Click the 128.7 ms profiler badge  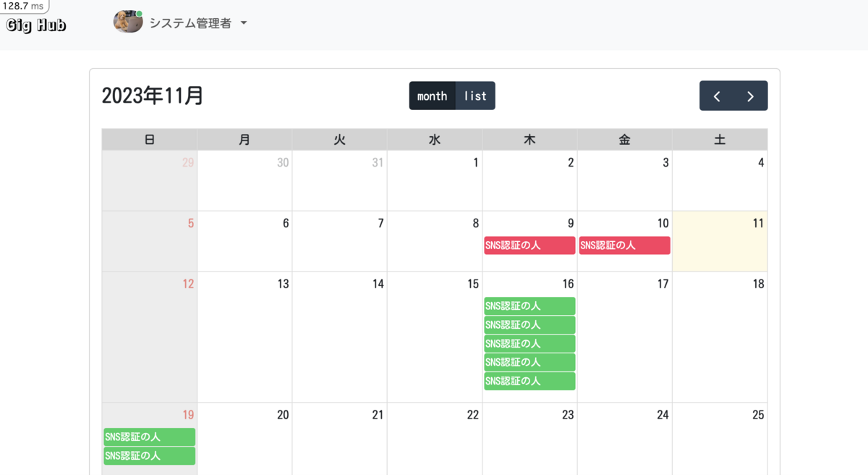pos(24,7)
